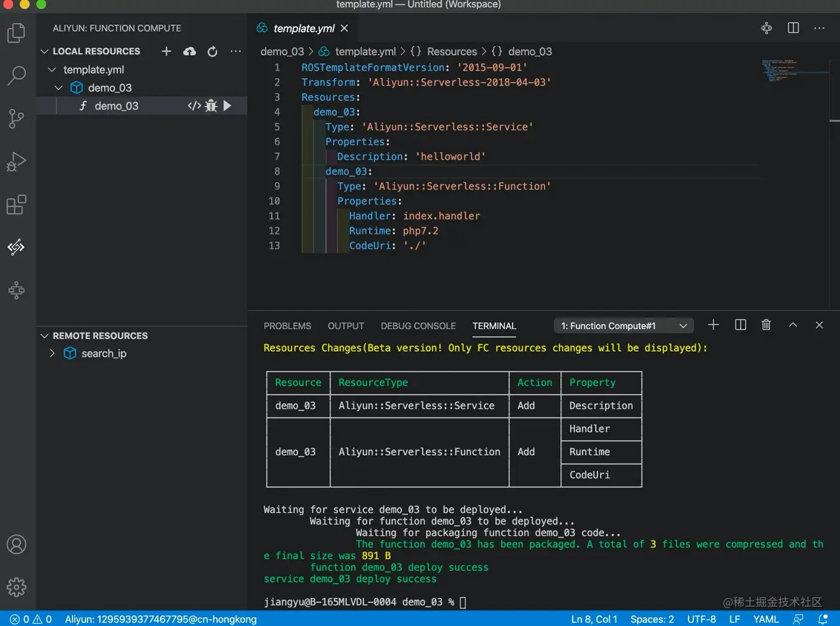Expand the search_ip remote service
The height and width of the screenshot is (626, 840).
pos(52,354)
